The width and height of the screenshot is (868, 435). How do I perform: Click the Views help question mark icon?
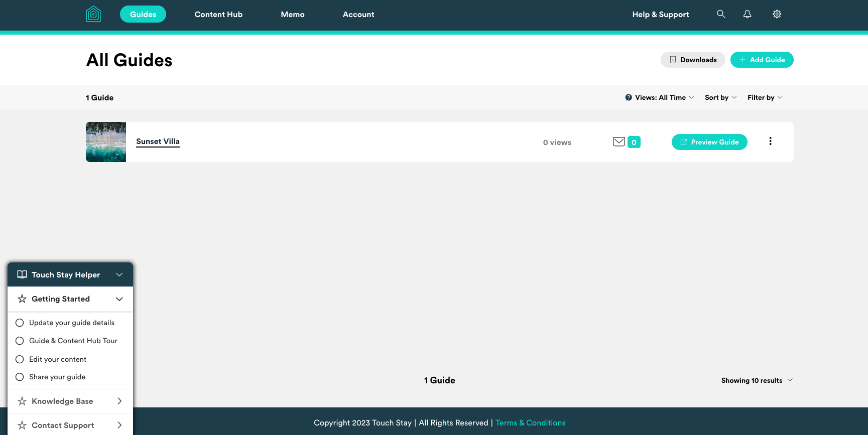629,97
